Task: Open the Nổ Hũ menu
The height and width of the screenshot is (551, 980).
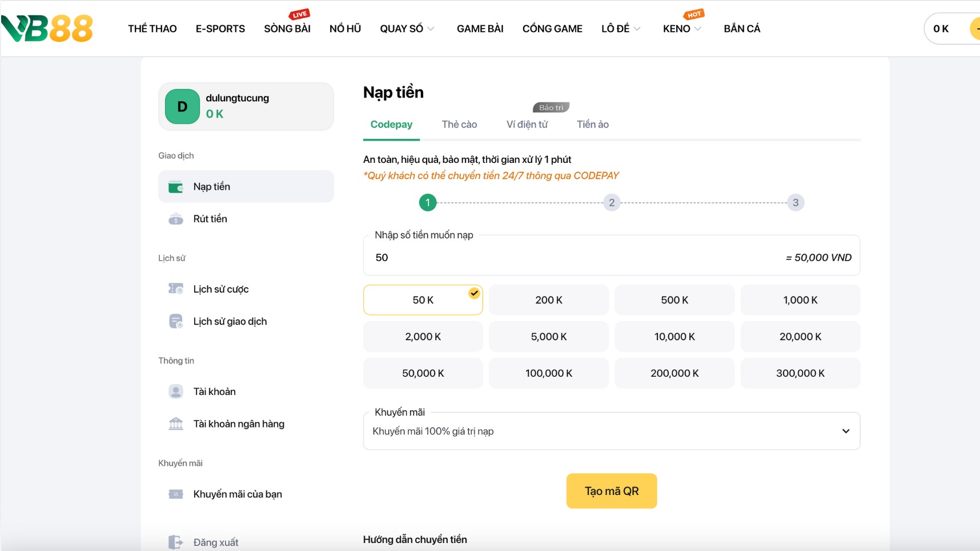Action: coord(346,29)
